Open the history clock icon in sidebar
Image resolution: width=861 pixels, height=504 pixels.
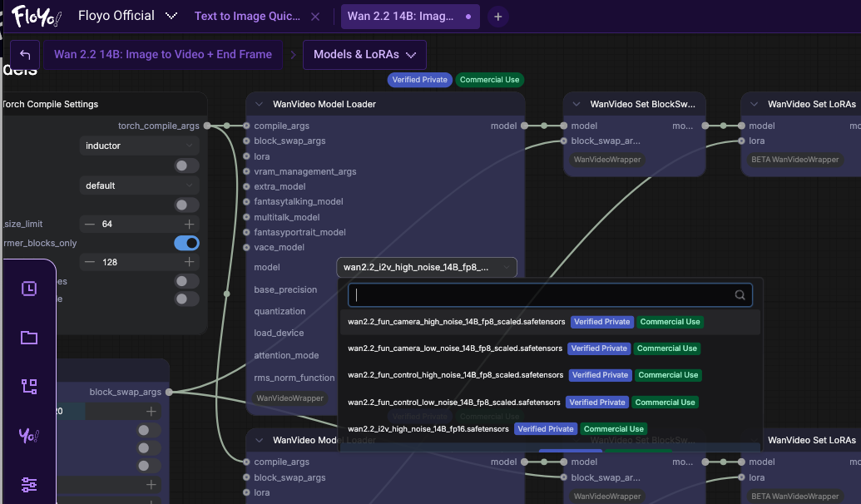[x=29, y=289]
